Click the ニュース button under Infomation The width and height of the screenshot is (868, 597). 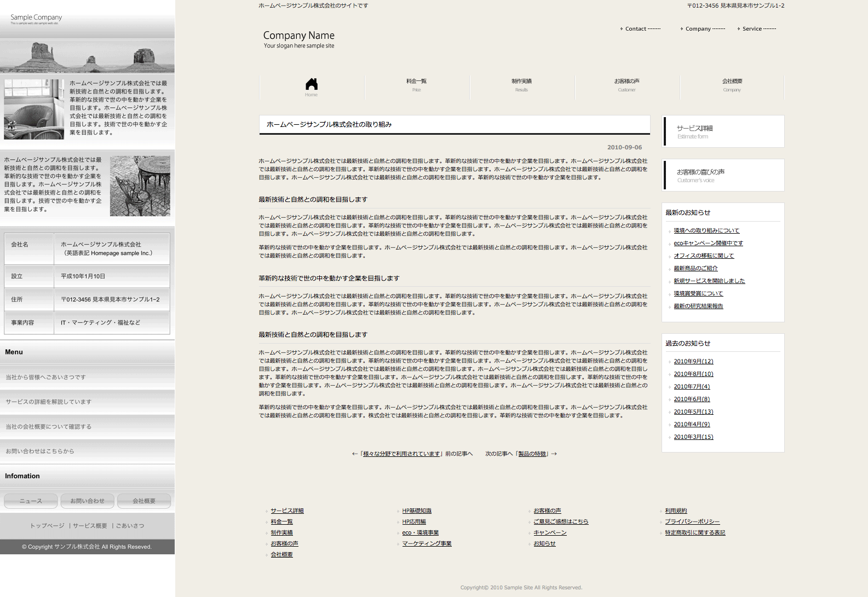(31, 501)
